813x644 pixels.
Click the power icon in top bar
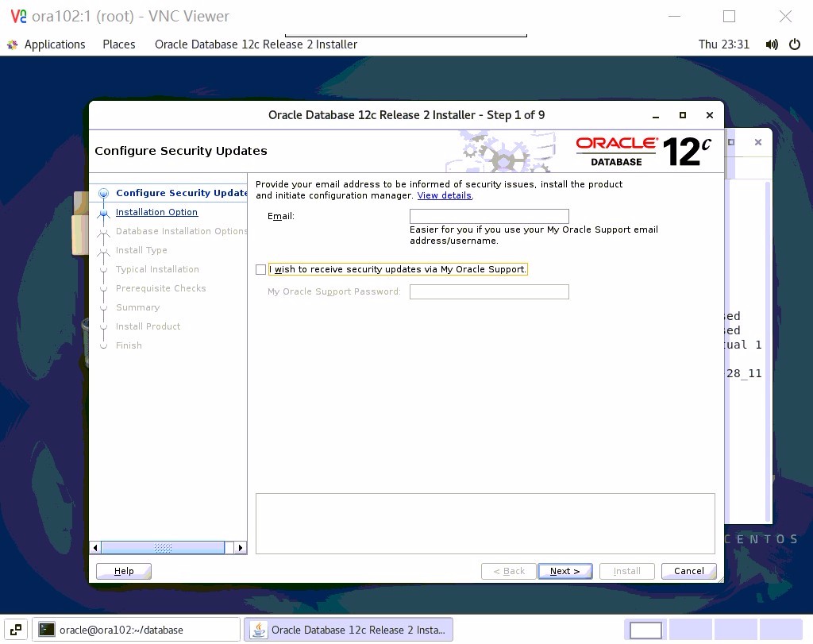(x=794, y=44)
